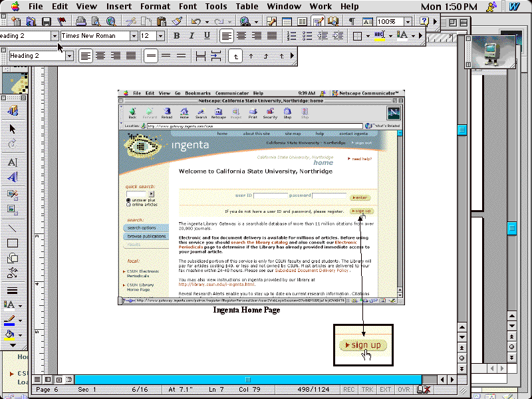The height and width of the screenshot is (399, 532).
Task: Open the Document Map
Action: coord(333,21)
